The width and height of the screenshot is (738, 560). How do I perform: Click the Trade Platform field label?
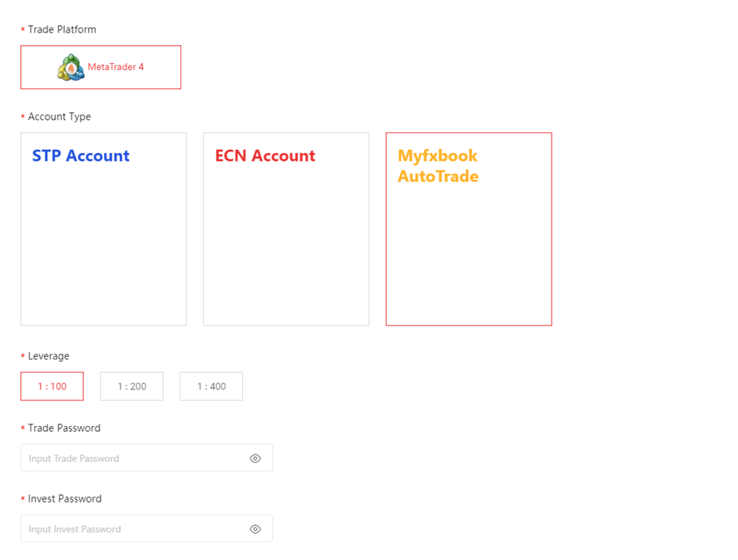coord(62,30)
